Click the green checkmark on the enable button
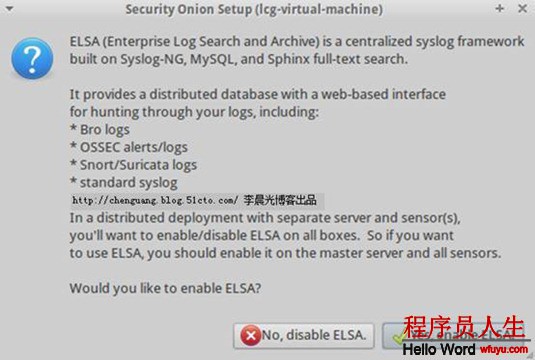The width and height of the screenshot is (535, 360). pyautogui.click(x=399, y=337)
